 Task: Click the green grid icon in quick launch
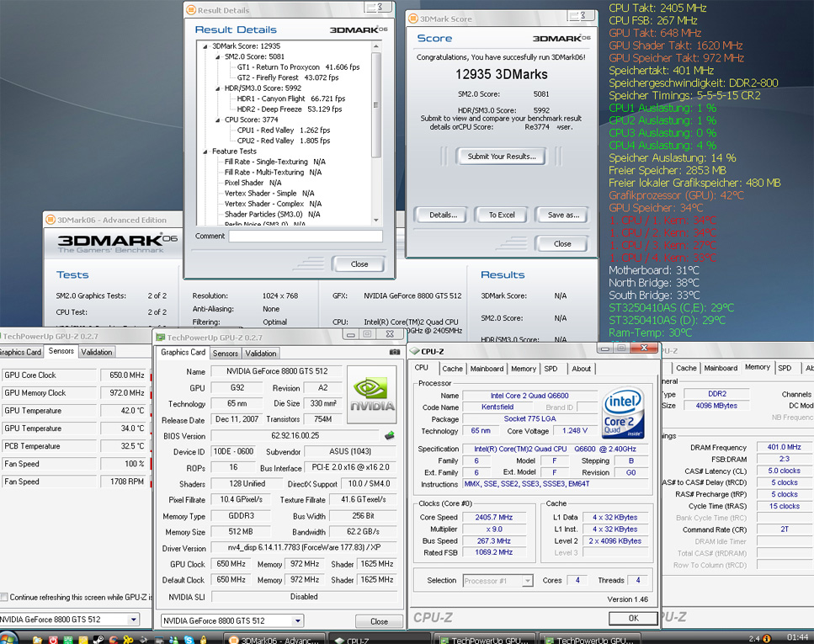point(68,640)
